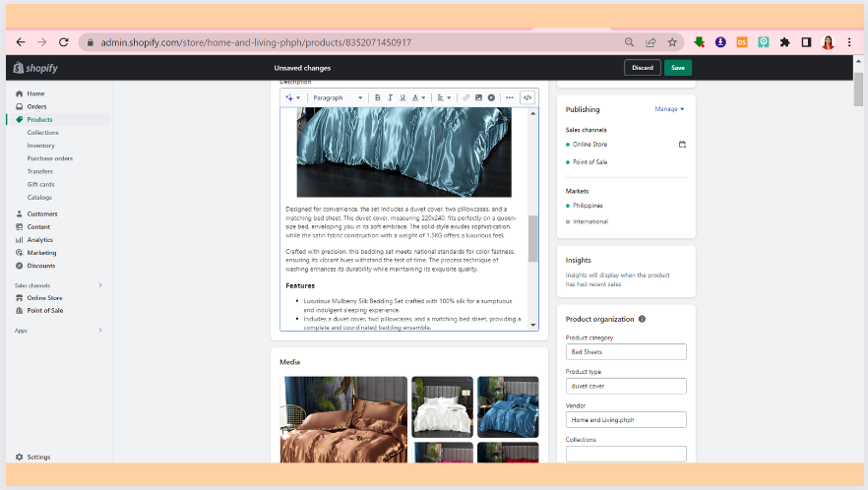Go back in browser history
The height and width of the screenshot is (490, 868).
click(x=21, y=42)
